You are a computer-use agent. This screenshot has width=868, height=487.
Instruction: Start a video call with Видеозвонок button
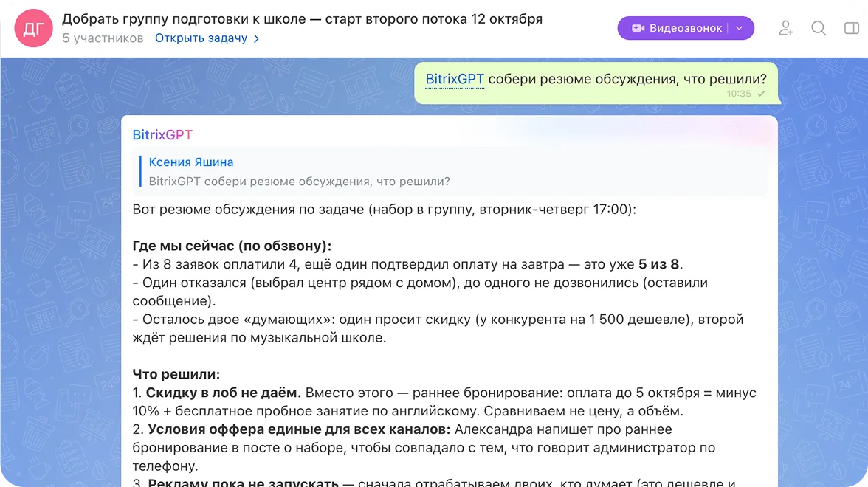(x=676, y=28)
